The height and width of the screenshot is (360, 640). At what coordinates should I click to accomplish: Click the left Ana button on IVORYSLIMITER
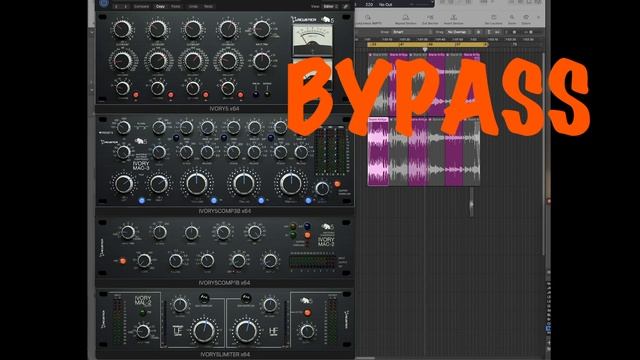pos(204,298)
